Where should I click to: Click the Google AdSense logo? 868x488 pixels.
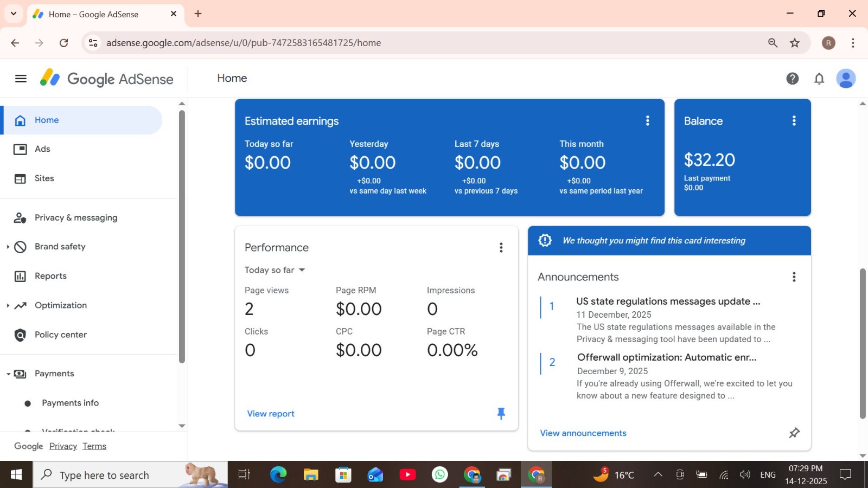(x=107, y=79)
